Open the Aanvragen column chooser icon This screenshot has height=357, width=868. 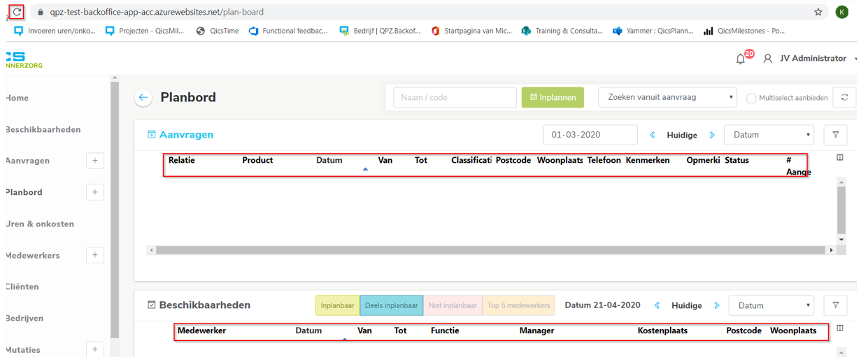tap(840, 158)
